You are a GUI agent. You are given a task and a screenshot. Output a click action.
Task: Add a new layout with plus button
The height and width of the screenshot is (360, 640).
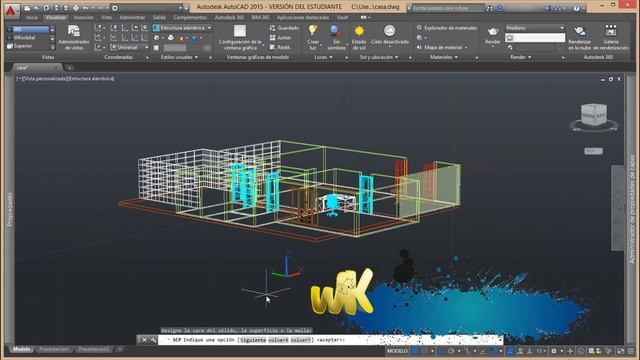[120, 349]
